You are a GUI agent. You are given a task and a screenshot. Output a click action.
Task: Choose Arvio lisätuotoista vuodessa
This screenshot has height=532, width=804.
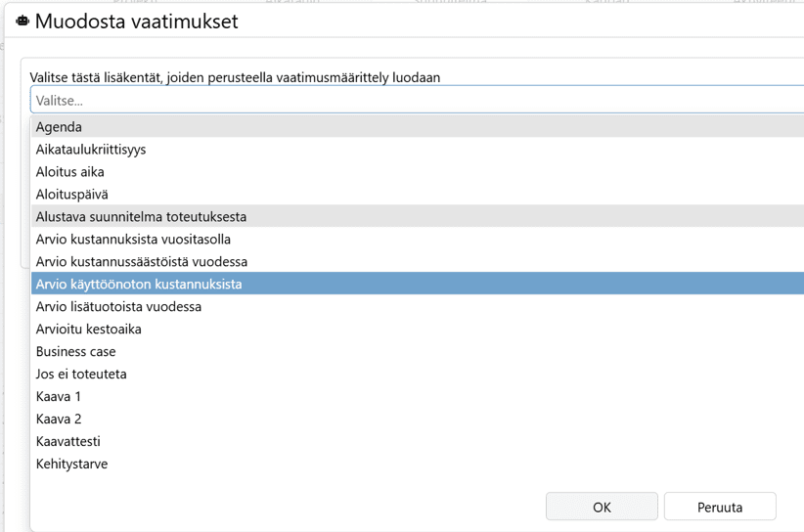[x=118, y=307]
